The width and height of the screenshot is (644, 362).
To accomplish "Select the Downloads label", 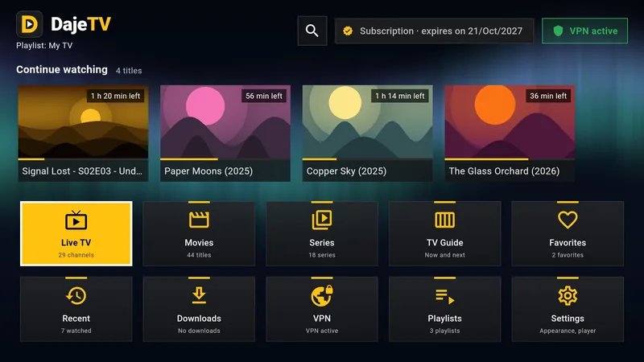I will [x=199, y=319].
